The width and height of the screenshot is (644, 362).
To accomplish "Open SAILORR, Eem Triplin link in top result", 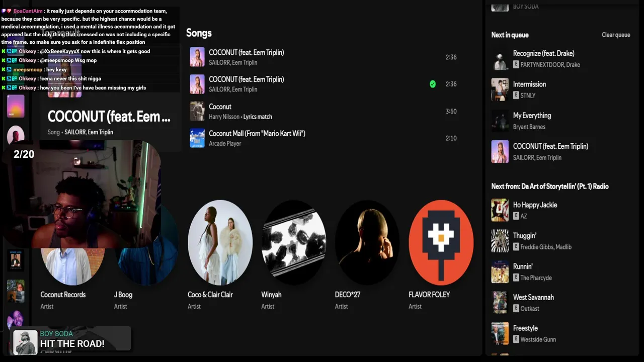I will [x=89, y=132].
